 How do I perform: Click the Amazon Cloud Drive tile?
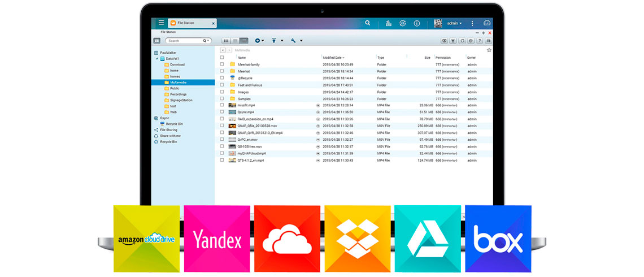click(147, 239)
